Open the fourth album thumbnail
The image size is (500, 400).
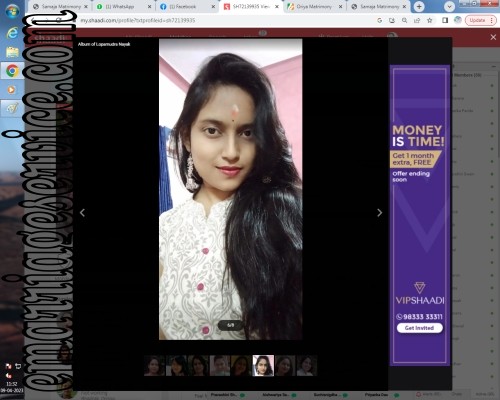[x=220, y=366]
